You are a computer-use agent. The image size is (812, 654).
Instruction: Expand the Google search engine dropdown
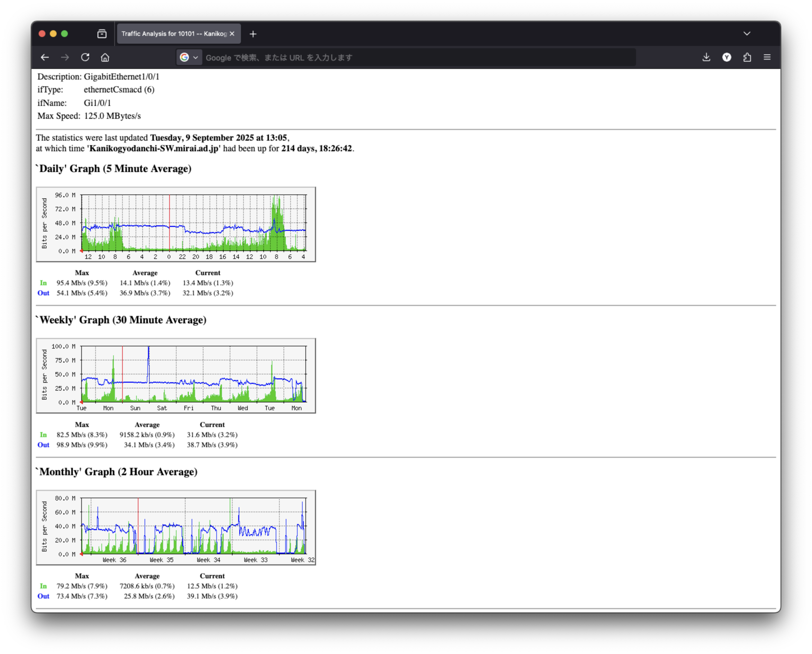[189, 57]
